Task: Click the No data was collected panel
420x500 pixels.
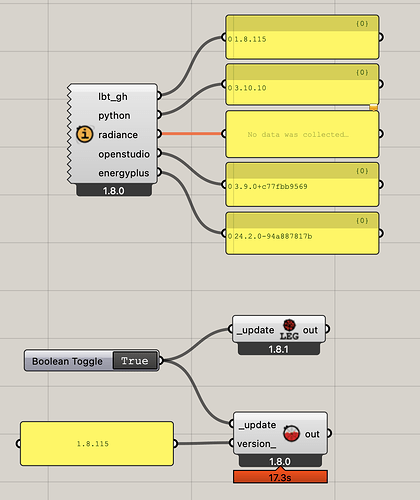Action: pyautogui.click(x=302, y=134)
